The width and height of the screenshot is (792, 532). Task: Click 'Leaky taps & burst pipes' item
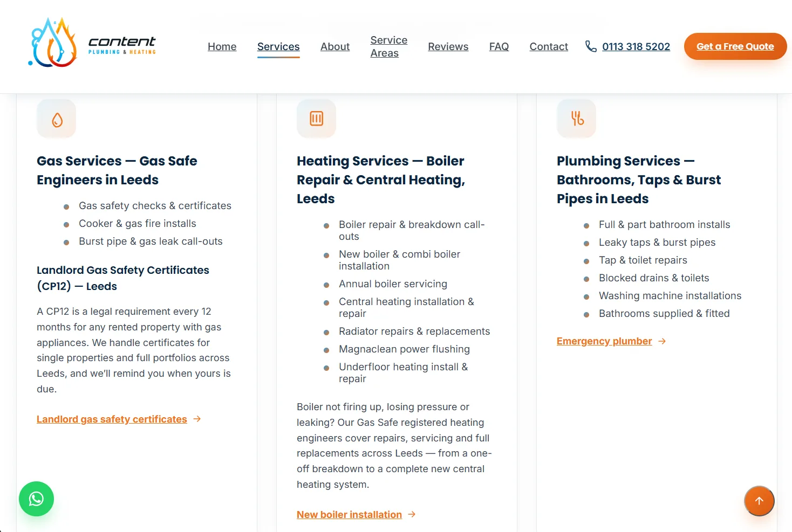click(x=657, y=243)
